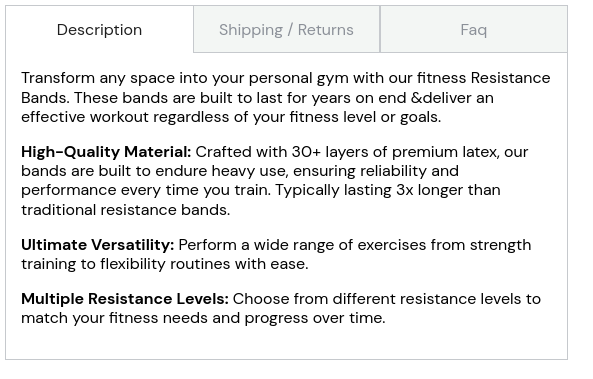Click the intro paragraph starting with Transform
The image size is (593, 379).
point(286,97)
